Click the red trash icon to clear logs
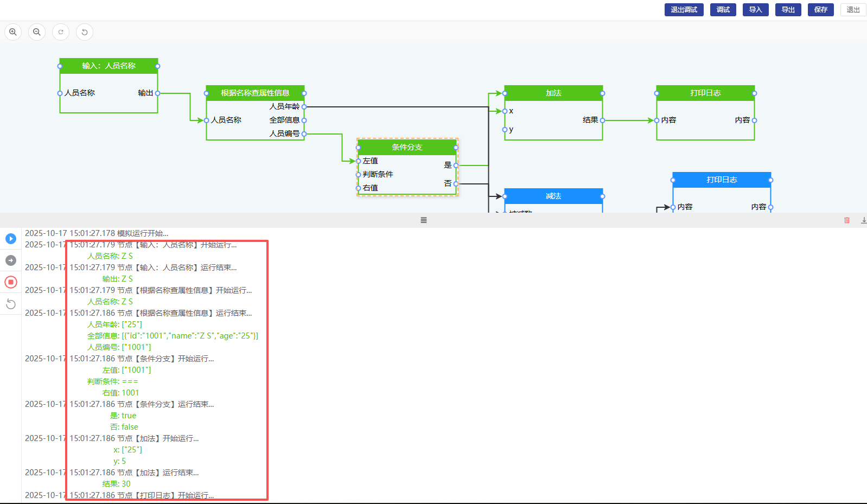This screenshot has width=867, height=504. click(847, 220)
